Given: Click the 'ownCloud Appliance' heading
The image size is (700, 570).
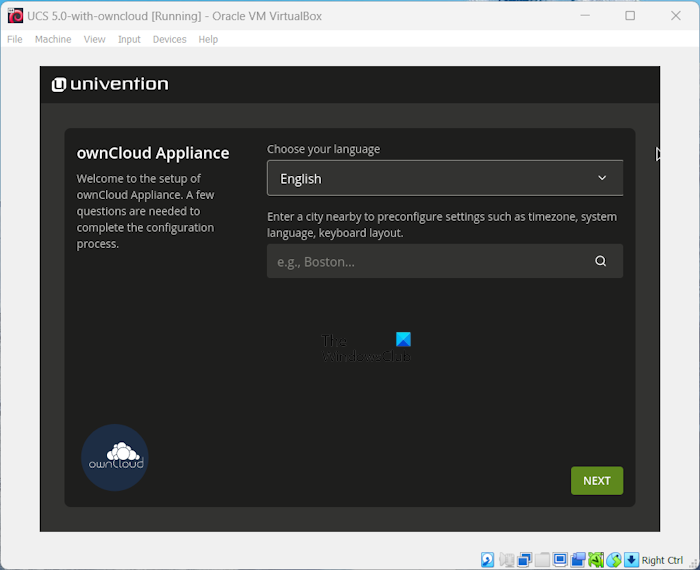Looking at the screenshot, I should pos(153,153).
